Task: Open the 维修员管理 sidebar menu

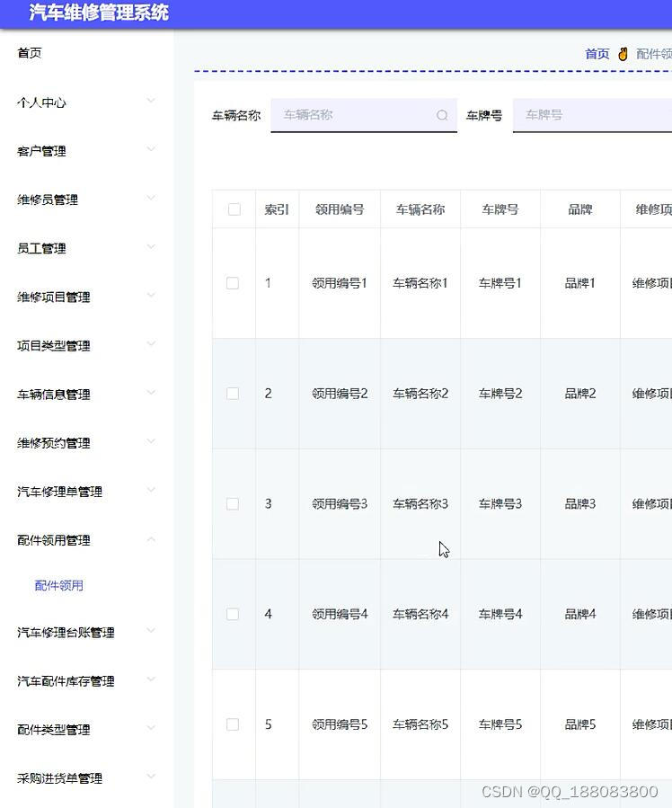Action: point(48,200)
